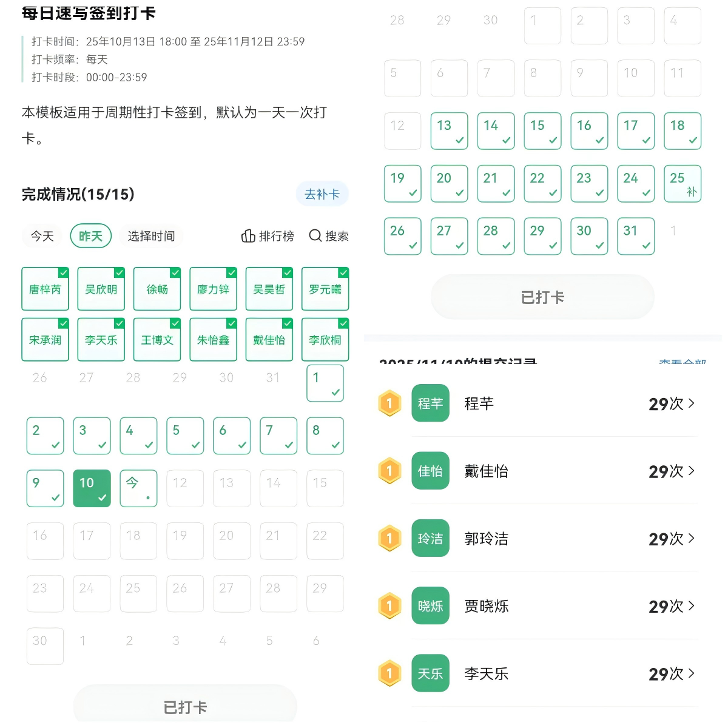Select the 今 today cell in calendar
Image resolution: width=728 pixels, height=728 pixels.
click(138, 488)
